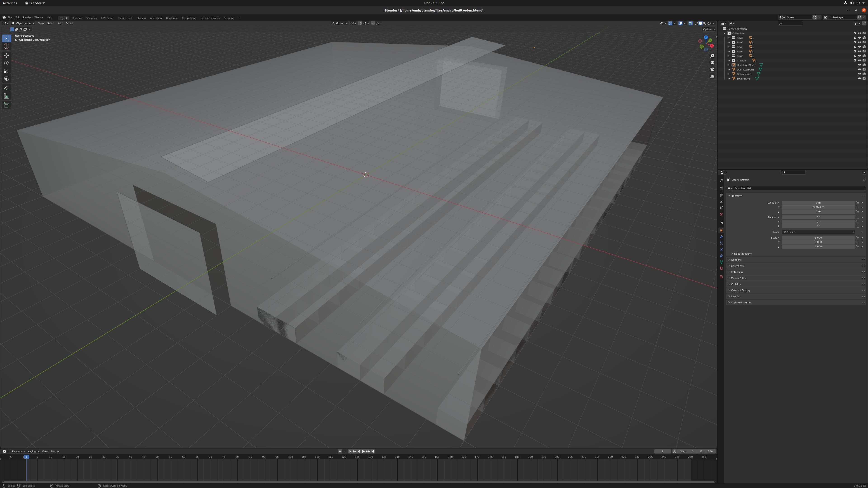Click the Zoom viewport magnifier icon

pos(712,56)
